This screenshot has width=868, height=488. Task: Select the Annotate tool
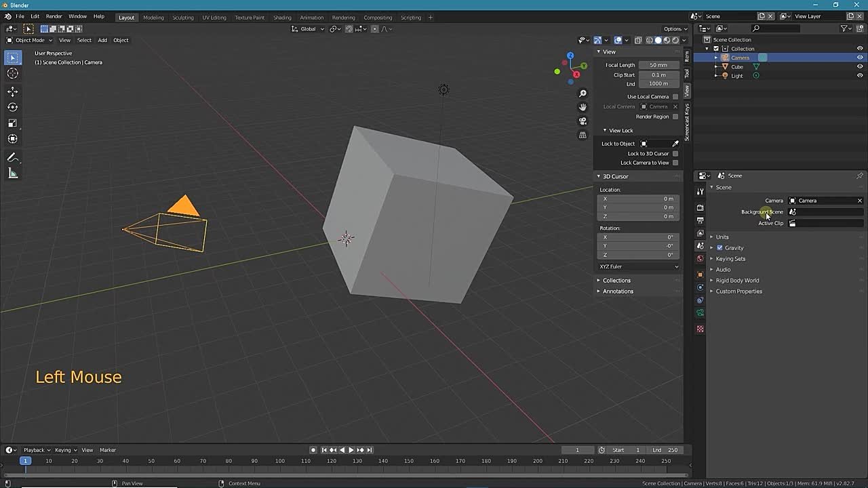click(x=13, y=157)
